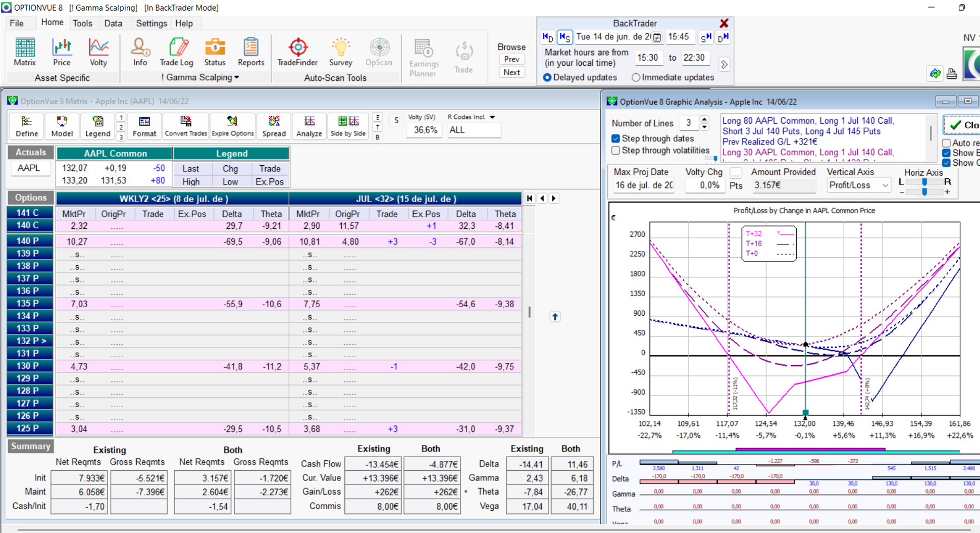Open the R Codes Incl. dropdown
Image resolution: width=980 pixels, height=533 pixels.
point(492,117)
